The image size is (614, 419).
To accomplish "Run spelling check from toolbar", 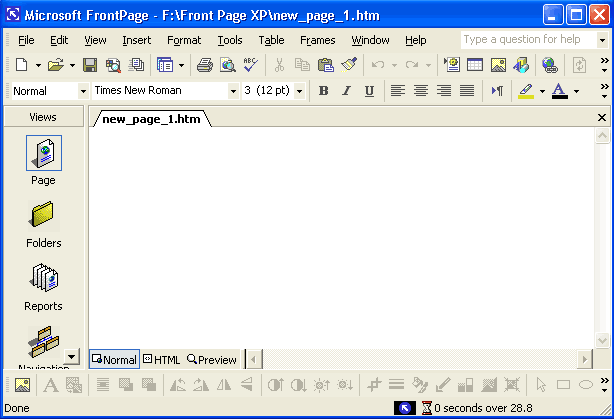I will (x=250, y=65).
